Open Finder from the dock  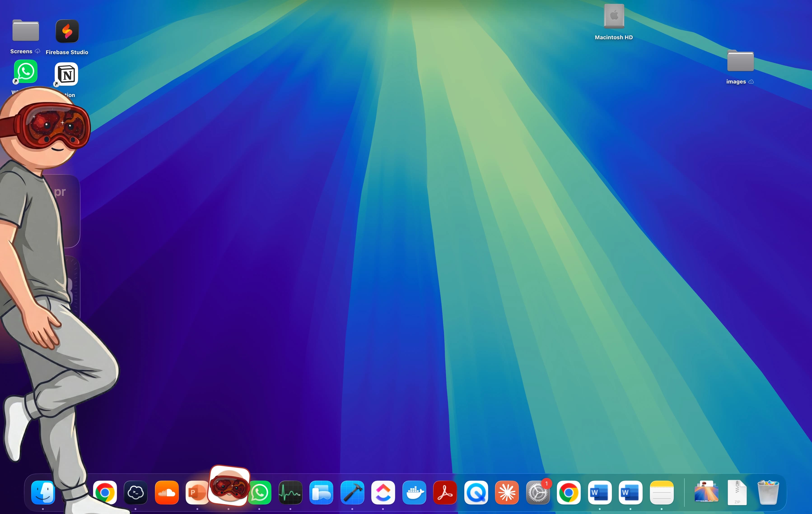(x=43, y=492)
